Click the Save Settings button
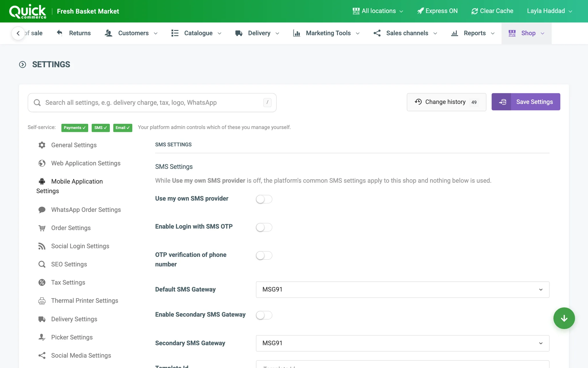588x368 pixels. coord(526,102)
